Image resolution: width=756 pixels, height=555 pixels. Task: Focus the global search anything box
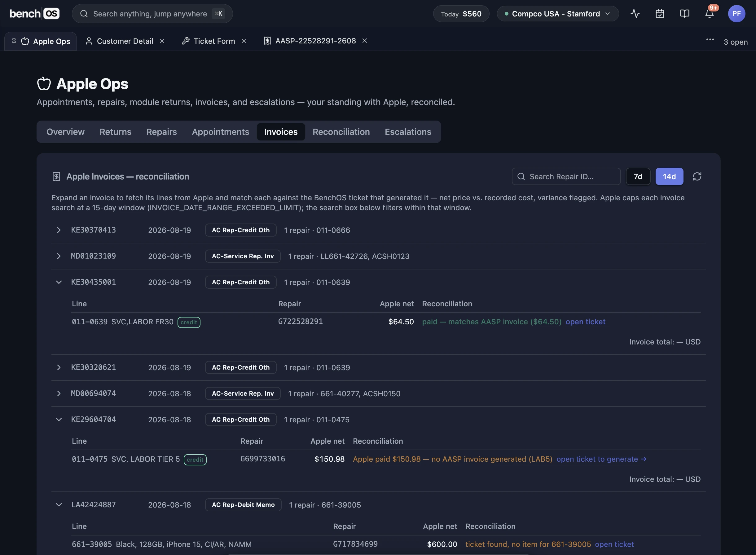(152, 14)
